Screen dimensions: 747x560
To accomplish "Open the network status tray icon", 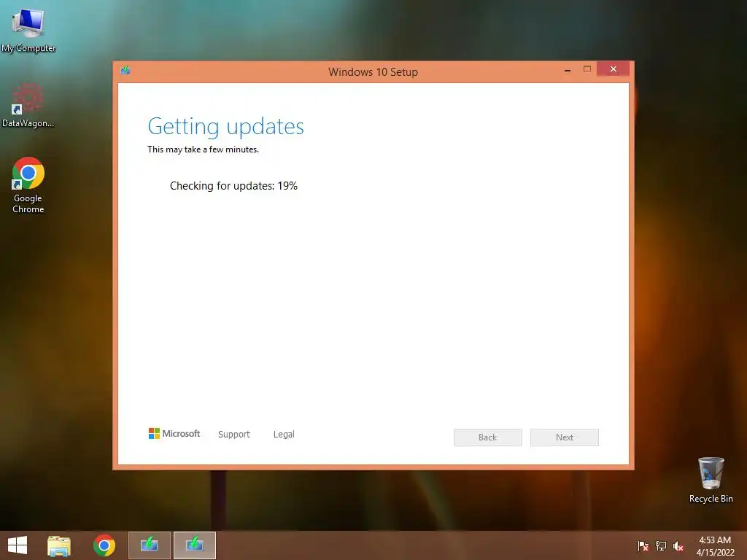I will click(x=661, y=545).
